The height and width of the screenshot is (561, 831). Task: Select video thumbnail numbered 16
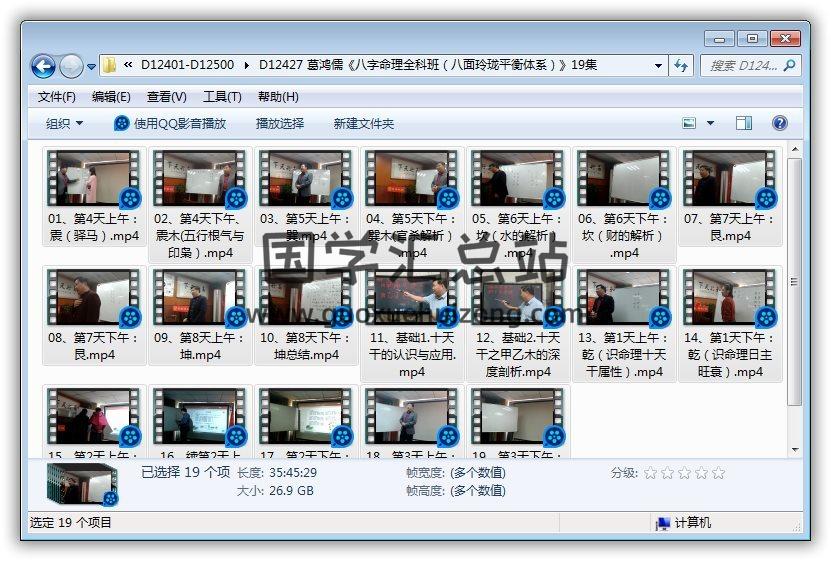click(x=200, y=416)
